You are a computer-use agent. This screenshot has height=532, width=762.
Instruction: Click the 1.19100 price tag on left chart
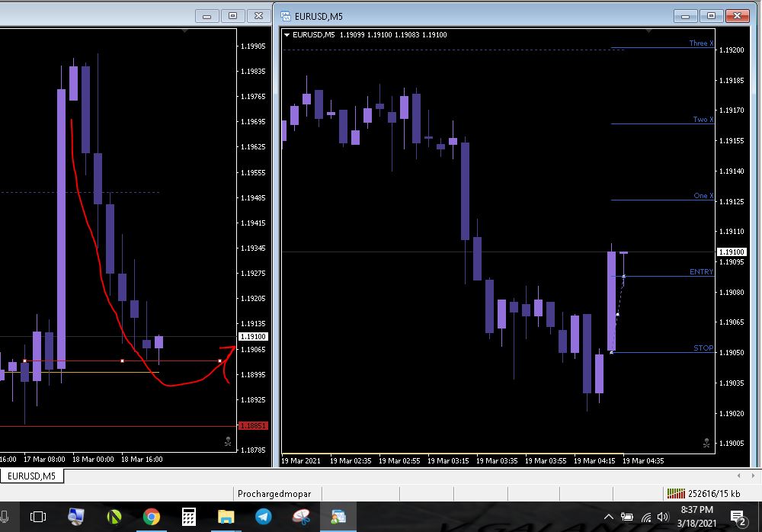[253, 337]
